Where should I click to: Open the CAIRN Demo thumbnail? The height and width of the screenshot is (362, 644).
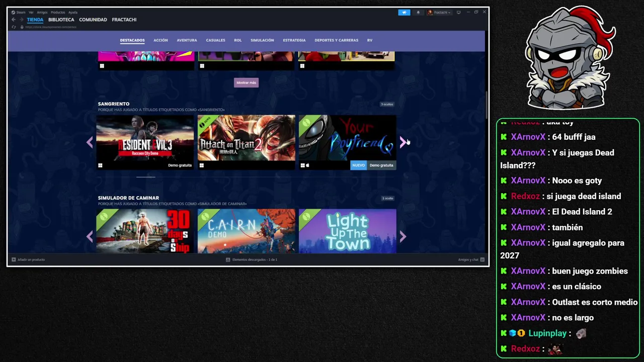click(x=247, y=231)
